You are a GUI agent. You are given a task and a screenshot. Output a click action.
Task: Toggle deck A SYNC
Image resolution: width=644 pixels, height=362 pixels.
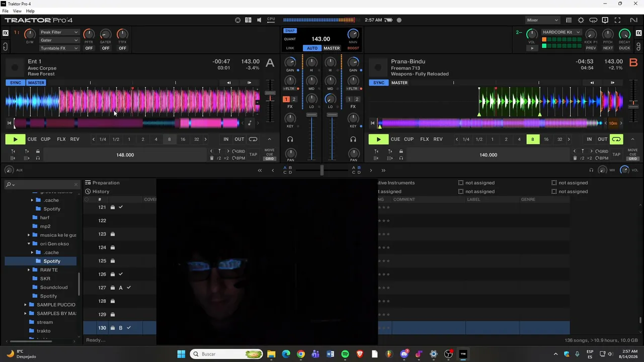(16, 83)
